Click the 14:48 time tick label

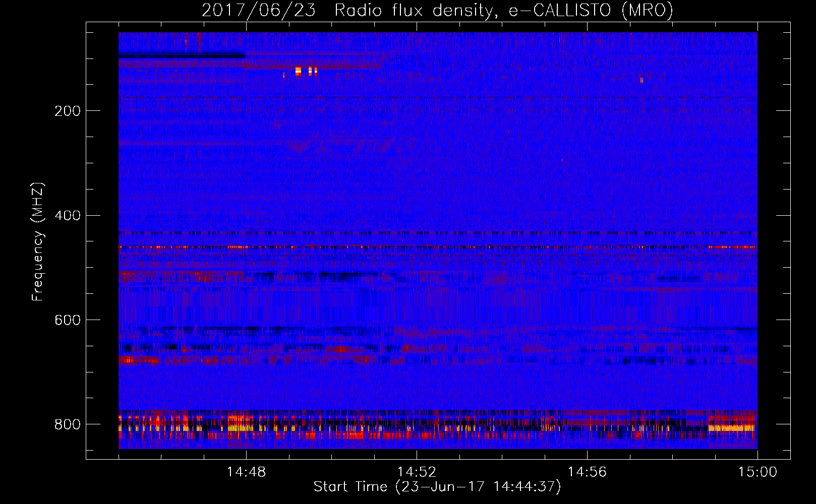click(246, 472)
